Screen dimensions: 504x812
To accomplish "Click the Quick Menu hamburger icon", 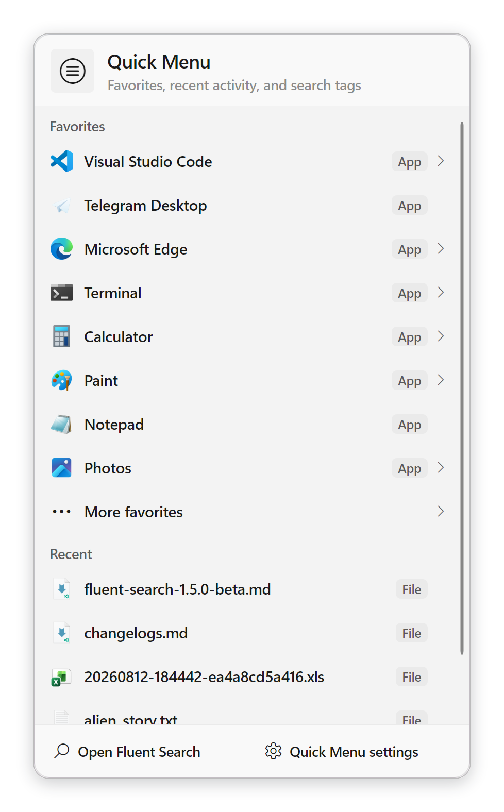I will (x=73, y=71).
